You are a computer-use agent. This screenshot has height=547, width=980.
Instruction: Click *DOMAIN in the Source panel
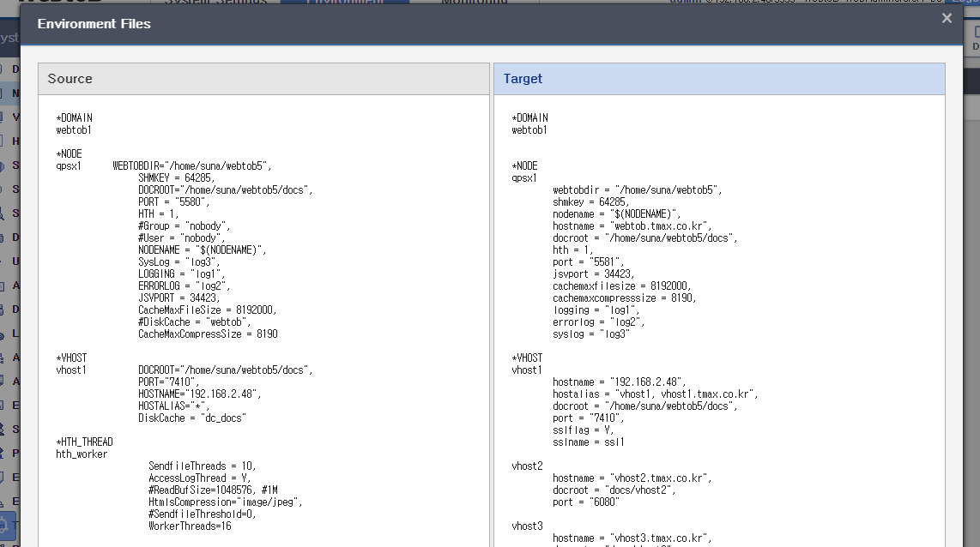[x=75, y=118]
